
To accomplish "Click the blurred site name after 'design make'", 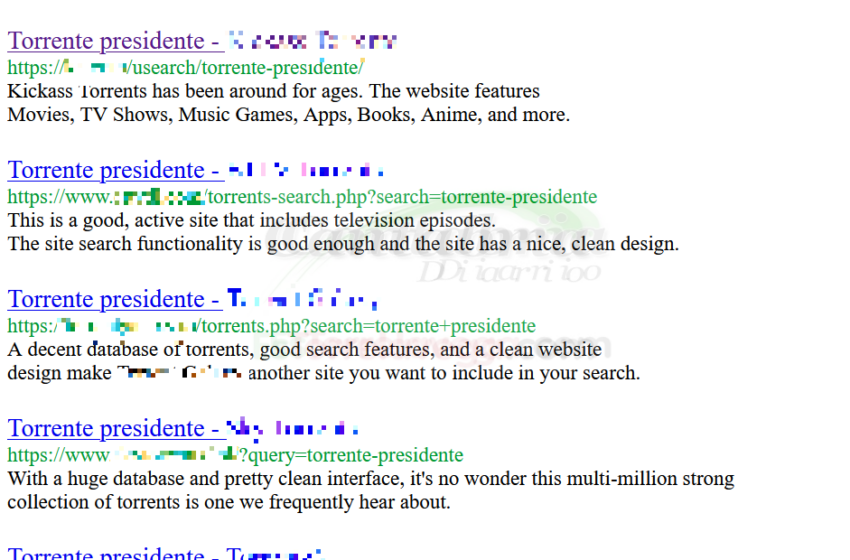I will pos(179,373).
